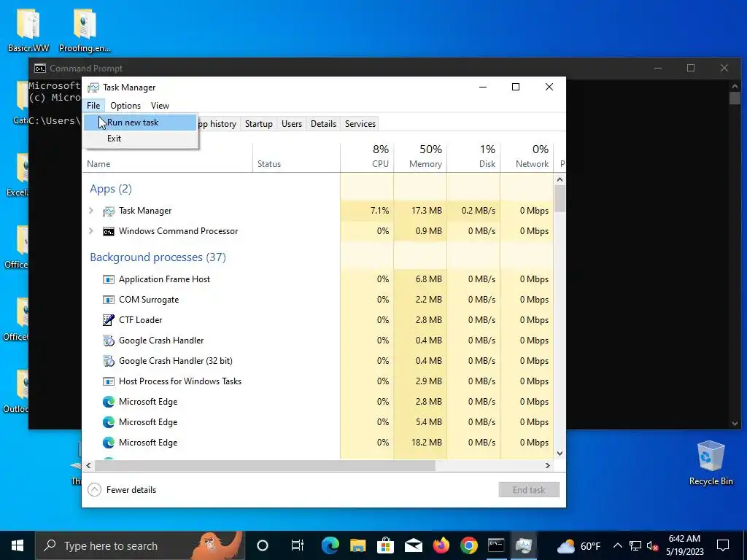747x560 pixels.
Task: Click the CTF Loader pen icon
Action: click(109, 320)
